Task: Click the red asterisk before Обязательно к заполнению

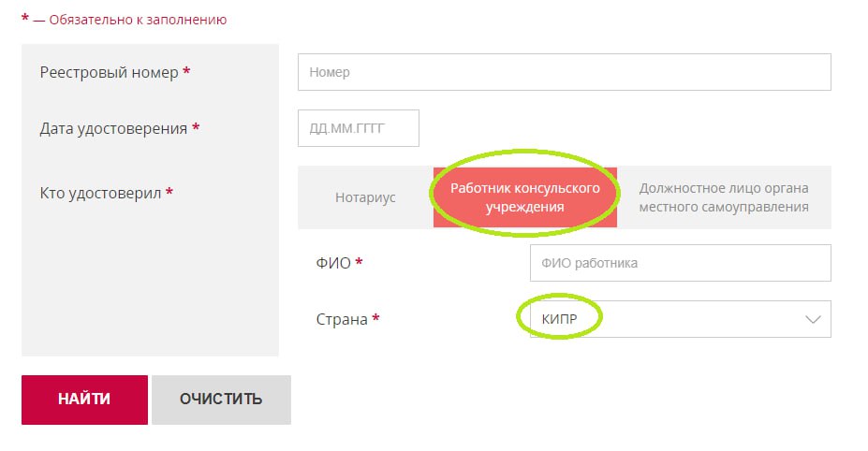Action: [x=25, y=18]
